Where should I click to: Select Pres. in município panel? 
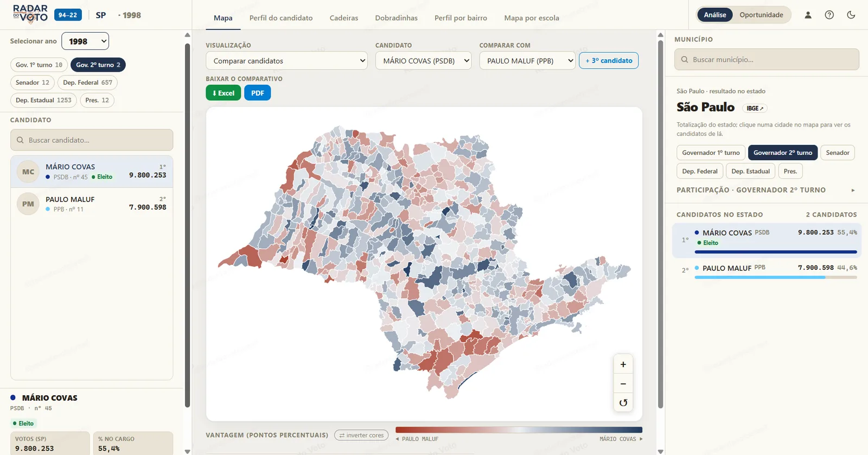tap(790, 171)
